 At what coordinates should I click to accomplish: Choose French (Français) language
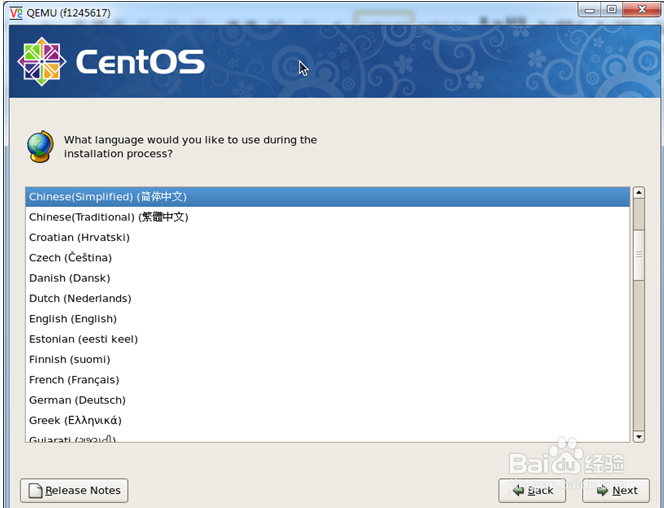tap(327, 380)
